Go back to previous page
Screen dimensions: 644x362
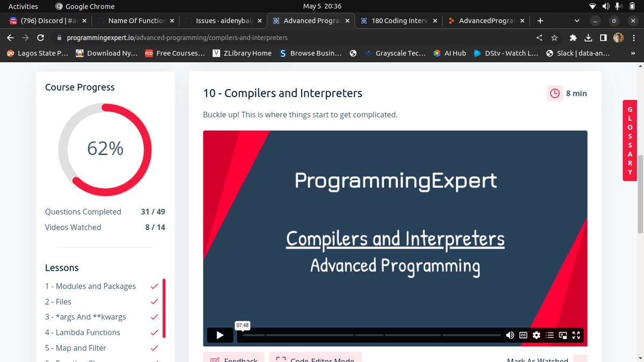(10, 38)
